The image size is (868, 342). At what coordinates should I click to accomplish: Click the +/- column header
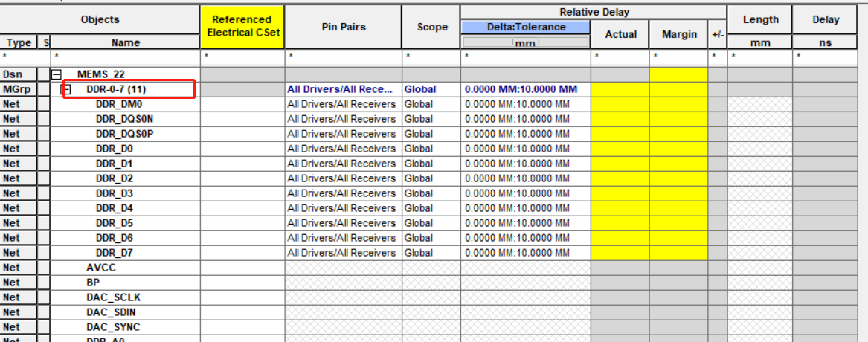click(x=718, y=34)
